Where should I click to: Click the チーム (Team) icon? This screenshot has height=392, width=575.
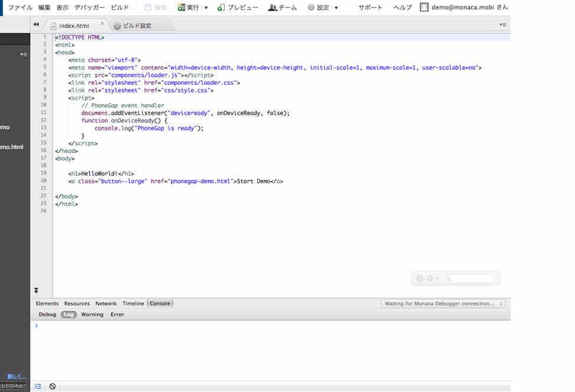pyautogui.click(x=272, y=8)
